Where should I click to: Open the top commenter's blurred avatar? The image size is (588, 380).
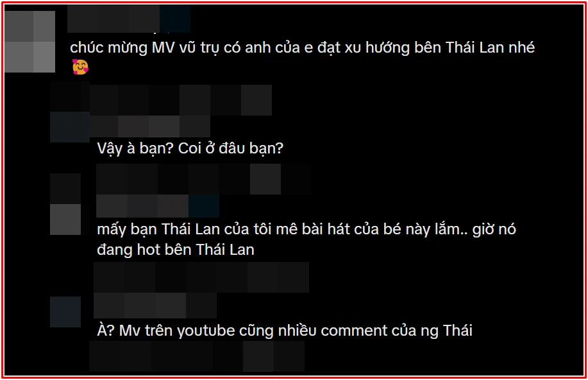pos(30,42)
